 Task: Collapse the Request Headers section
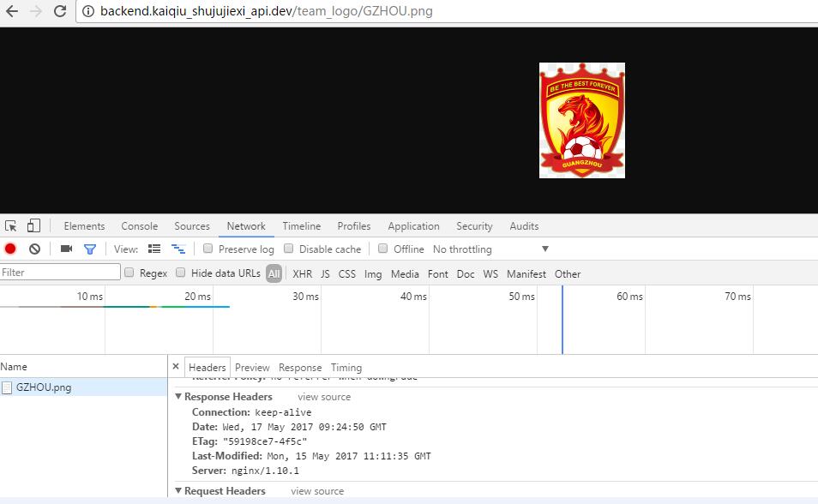[178, 491]
